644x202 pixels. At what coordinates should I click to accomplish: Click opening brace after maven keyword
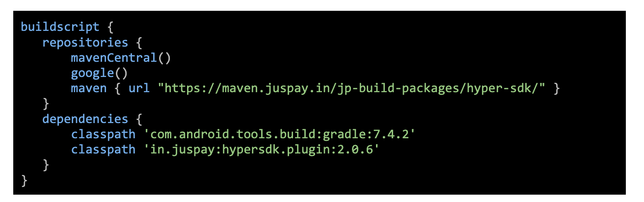(117, 89)
